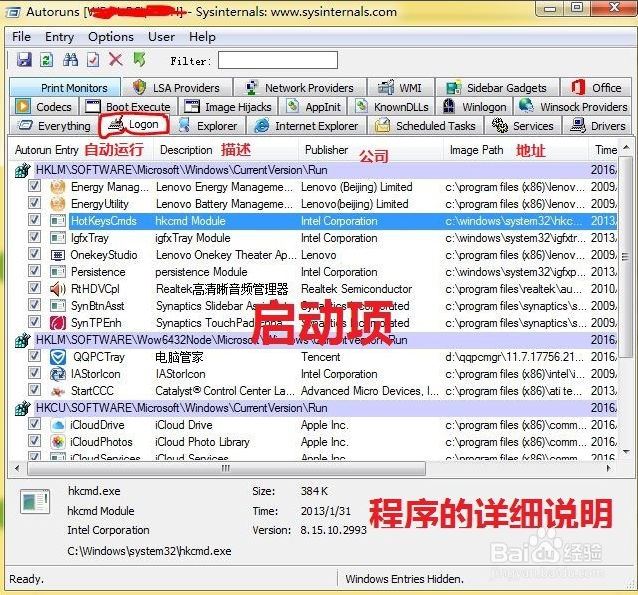Click the Check File properties toolbar icon
Image resolution: width=638 pixels, height=595 pixels.
click(93, 60)
